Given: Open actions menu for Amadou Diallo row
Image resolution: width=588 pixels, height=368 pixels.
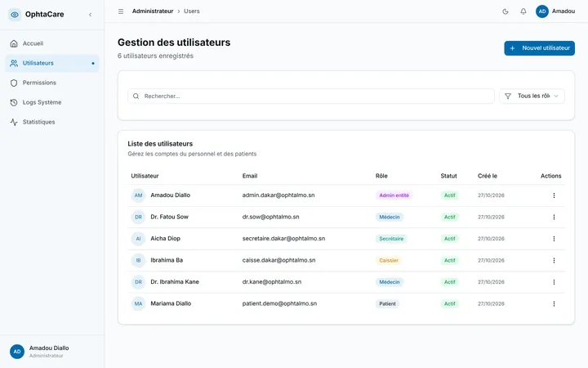Looking at the screenshot, I should [554, 195].
